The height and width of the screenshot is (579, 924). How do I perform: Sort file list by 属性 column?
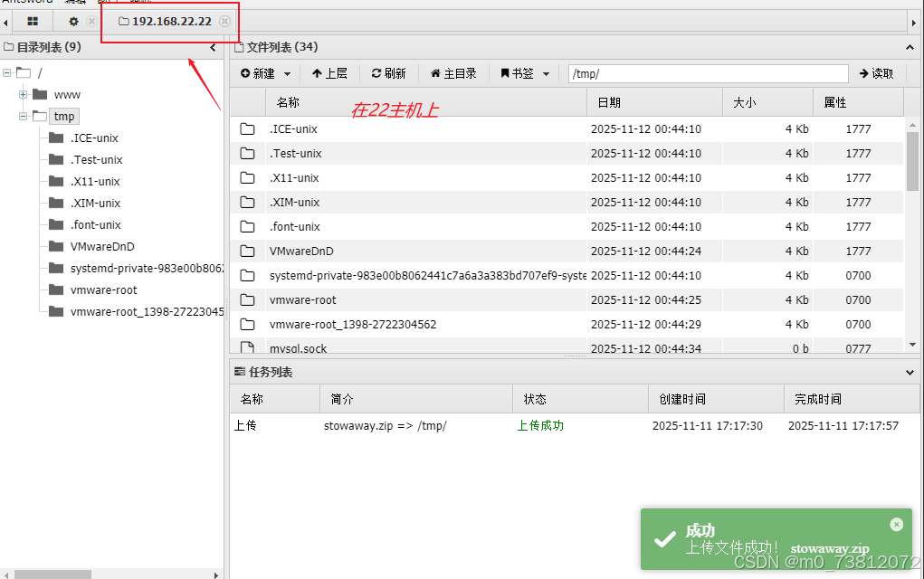coord(858,102)
